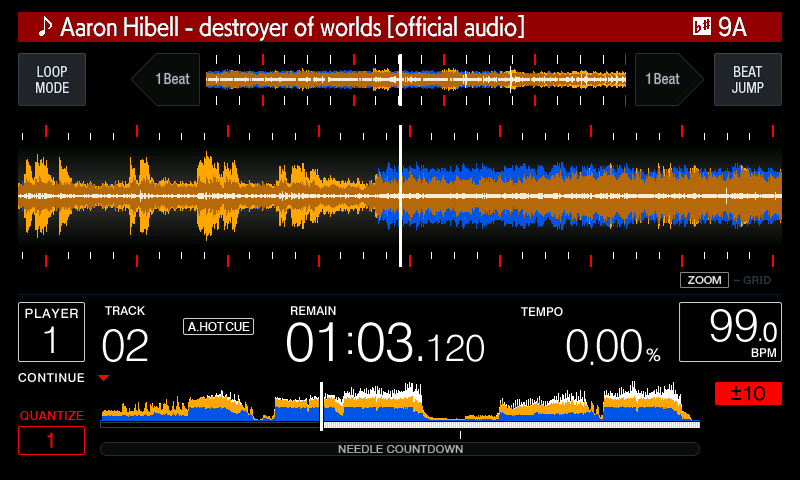Click the CONTINUE play mode label
This screenshot has width=800, height=480.
tap(52, 377)
